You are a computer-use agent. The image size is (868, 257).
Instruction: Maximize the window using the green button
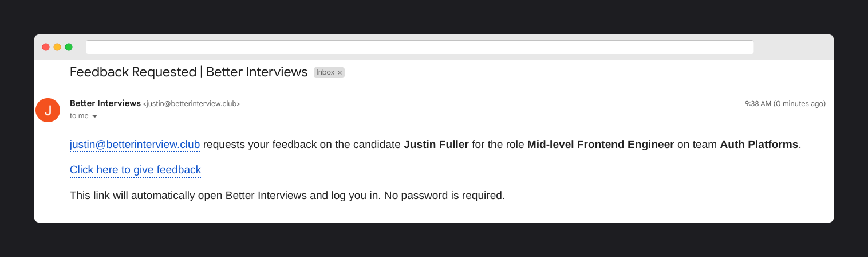pyautogui.click(x=69, y=47)
